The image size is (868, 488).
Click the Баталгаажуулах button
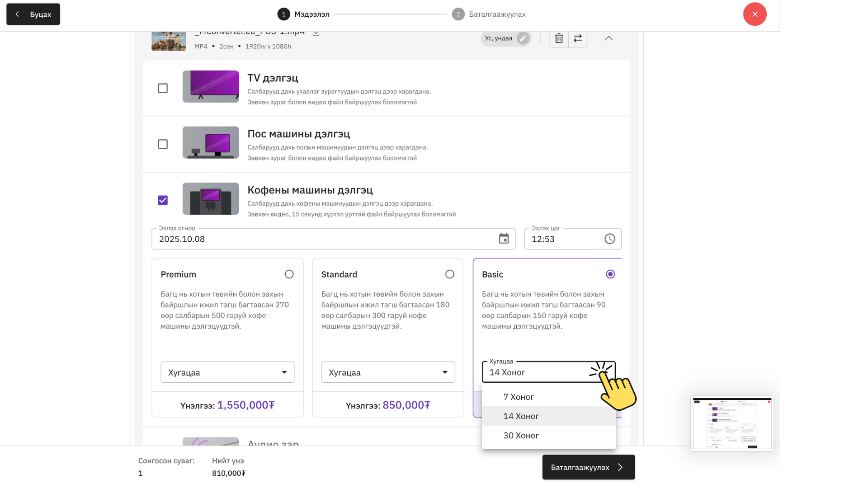tap(588, 467)
